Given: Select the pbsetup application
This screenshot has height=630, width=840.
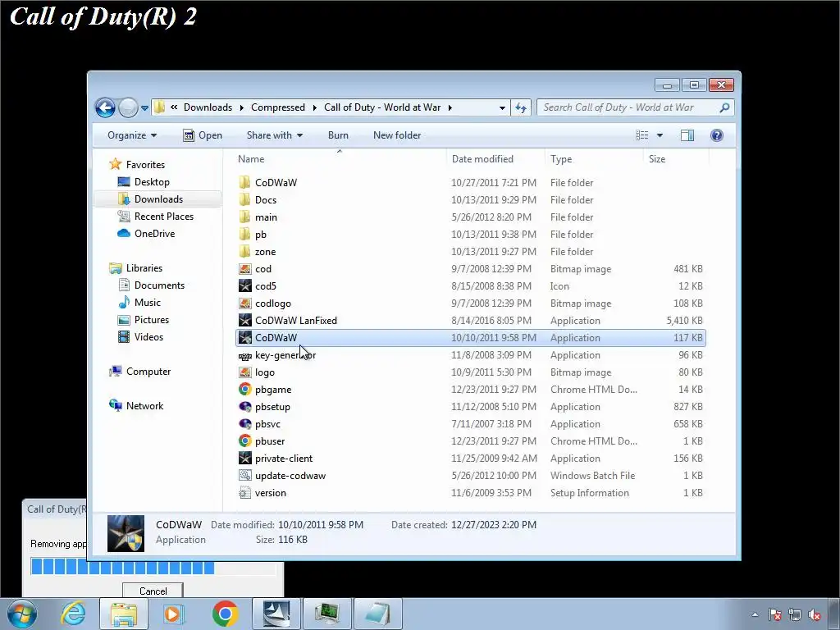Looking at the screenshot, I should [x=470, y=407].
